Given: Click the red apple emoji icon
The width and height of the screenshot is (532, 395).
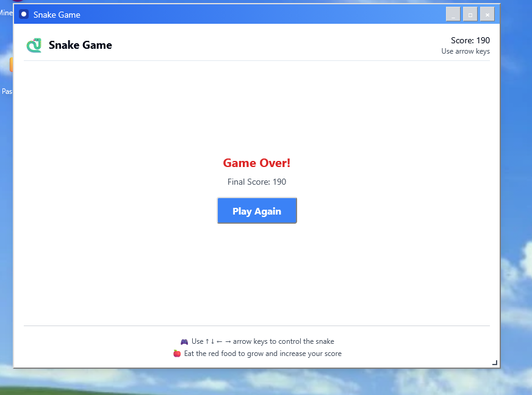Looking at the screenshot, I should tap(177, 354).
